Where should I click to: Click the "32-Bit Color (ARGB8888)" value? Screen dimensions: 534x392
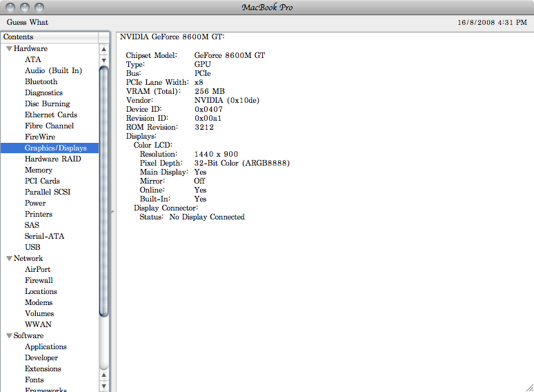click(x=242, y=163)
